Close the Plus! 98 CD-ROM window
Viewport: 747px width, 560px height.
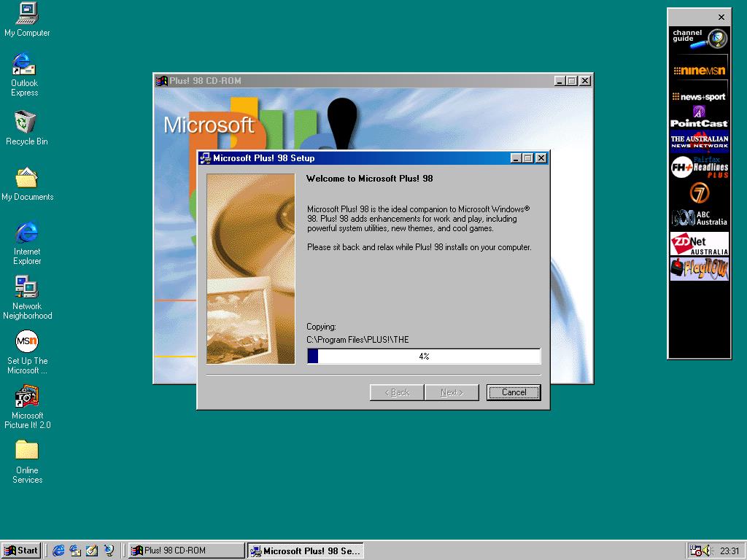tap(585, 81)
